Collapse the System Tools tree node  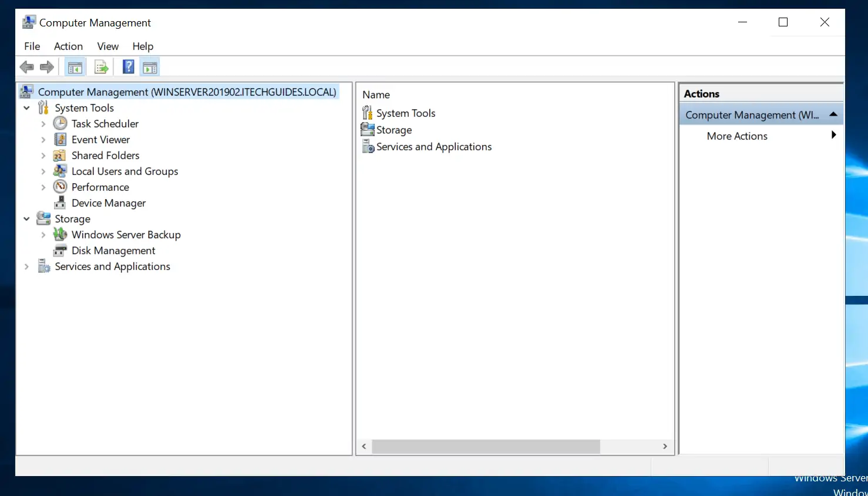[26, 108]
